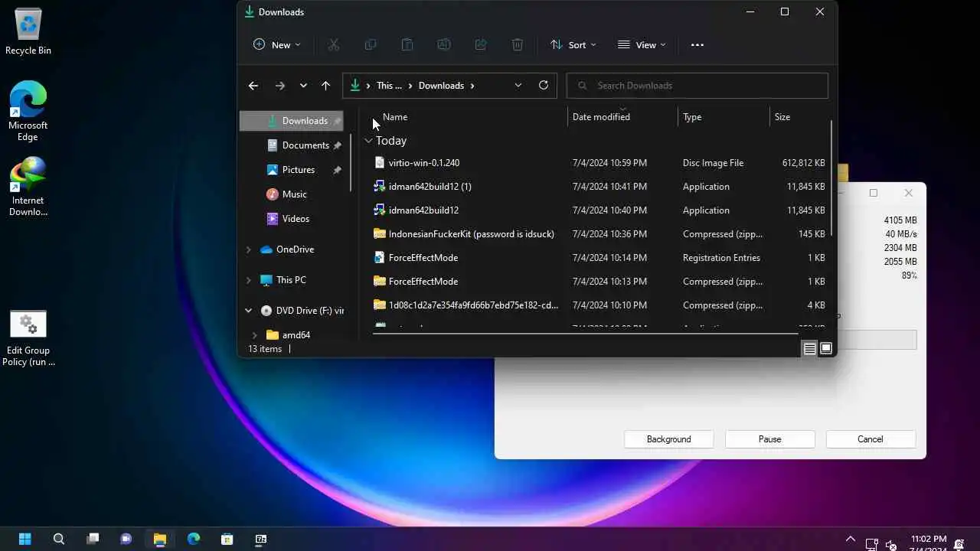Screen dimensions: 980x551
Task: Collapse DVD Drive (F:) tree node
Action: [248, 311]
